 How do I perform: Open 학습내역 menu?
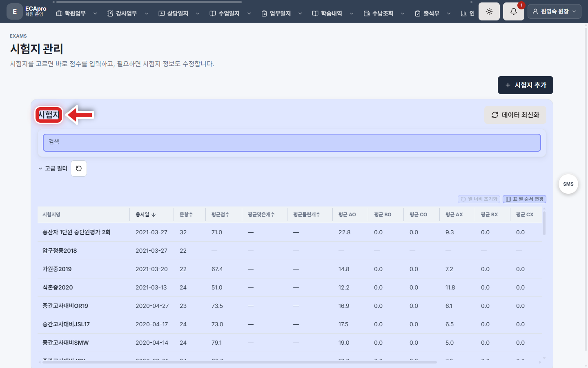[x=327, y=13]
